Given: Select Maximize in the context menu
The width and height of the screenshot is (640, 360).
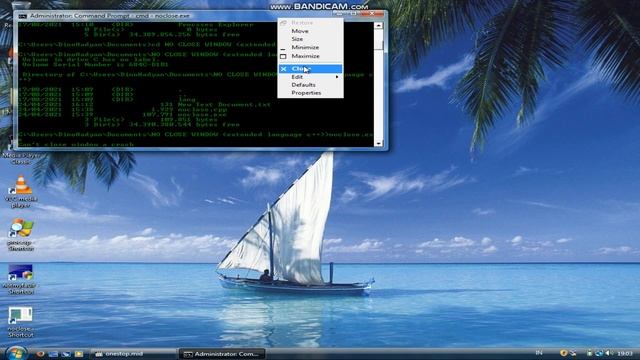Looking at the screenshot, I should (x=310, y=56).
